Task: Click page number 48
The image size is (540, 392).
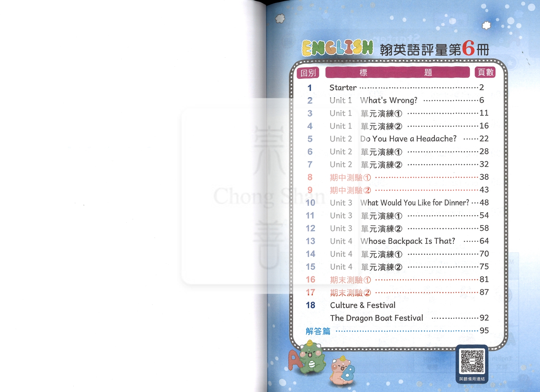Action: 484,203
